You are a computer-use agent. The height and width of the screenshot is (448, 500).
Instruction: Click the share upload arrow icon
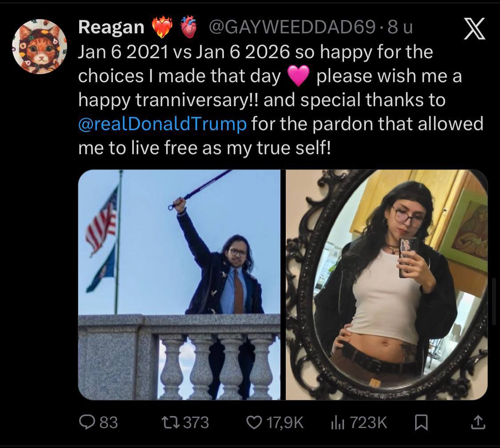point(478,422)
